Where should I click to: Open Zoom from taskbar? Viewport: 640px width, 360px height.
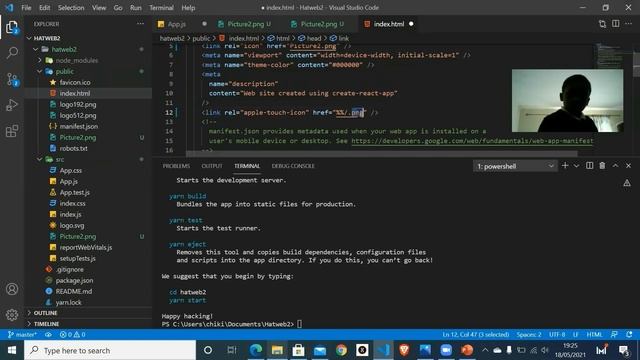[446, 350]
